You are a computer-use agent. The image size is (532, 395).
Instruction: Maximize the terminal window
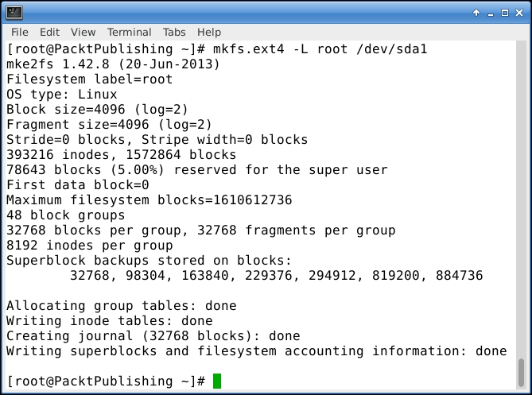[x=503, y=12]
